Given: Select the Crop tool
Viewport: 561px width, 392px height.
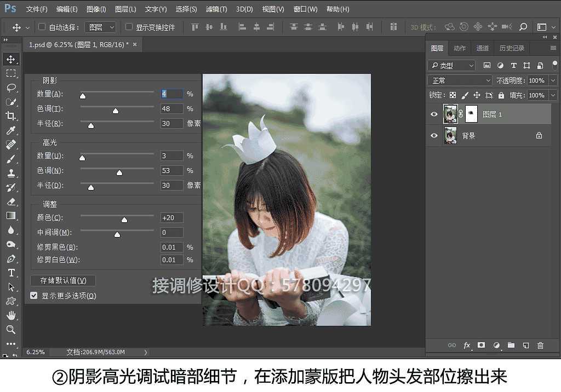Looking at the screenshot, I should [x=11, y=117].
